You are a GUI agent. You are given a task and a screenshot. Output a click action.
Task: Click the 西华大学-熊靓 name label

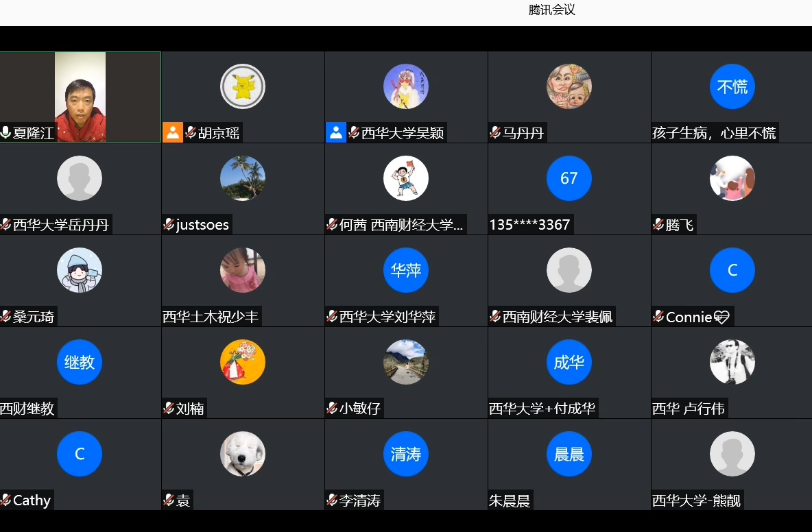click(x=697, y=500)
